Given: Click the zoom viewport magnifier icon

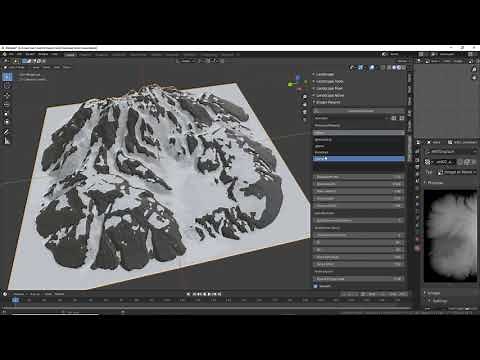Looking at the screenshot, I should pos(305,97).
